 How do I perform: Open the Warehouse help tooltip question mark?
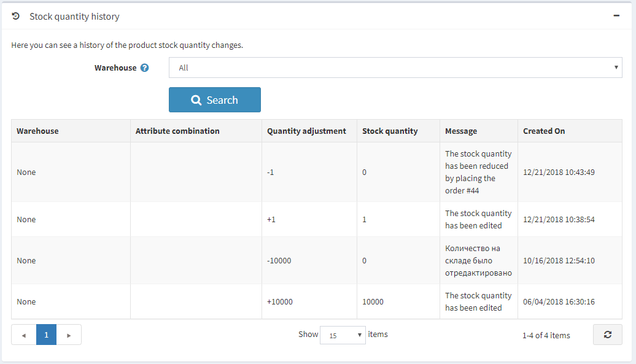click(x=145, y=68)
